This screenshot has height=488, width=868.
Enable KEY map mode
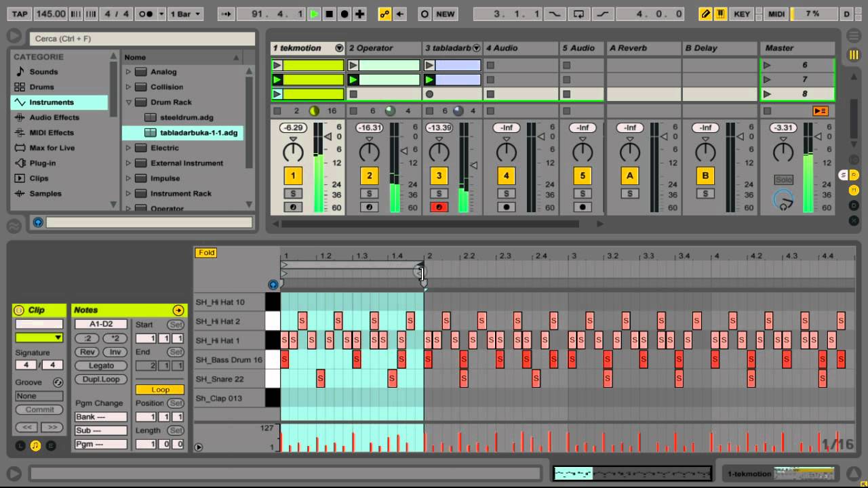click(x=742, y=14)
